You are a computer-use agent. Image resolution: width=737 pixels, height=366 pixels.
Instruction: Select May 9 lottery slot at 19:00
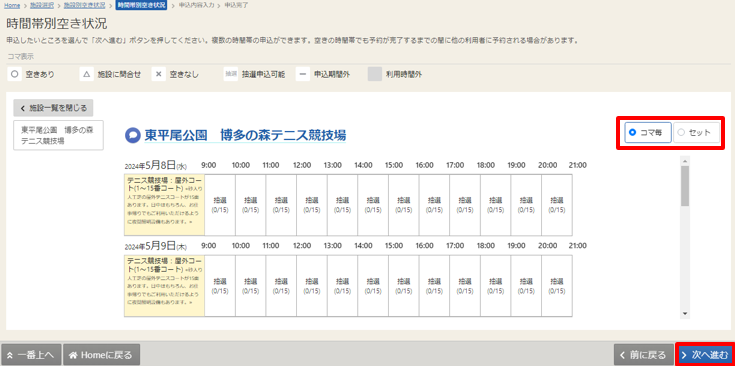coord(526,286)
